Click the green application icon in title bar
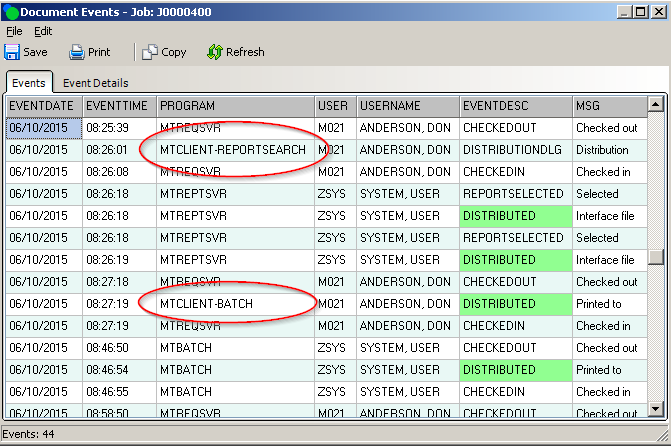 pyautogui.click(x=11, y=11)
